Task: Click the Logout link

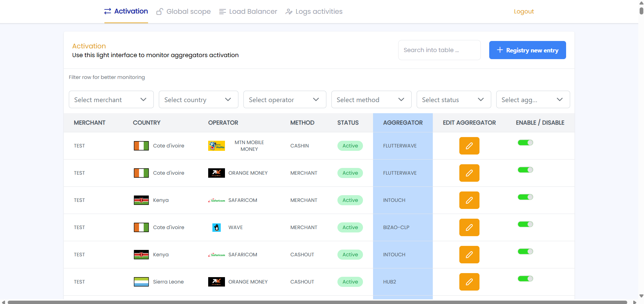Action: (523, 11)
